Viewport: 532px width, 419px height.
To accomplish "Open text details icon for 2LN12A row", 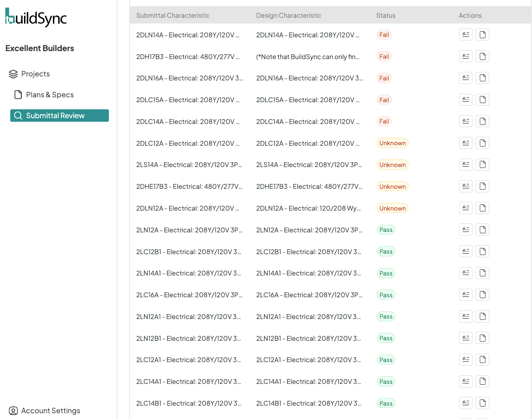I will [x=466, y=230].
